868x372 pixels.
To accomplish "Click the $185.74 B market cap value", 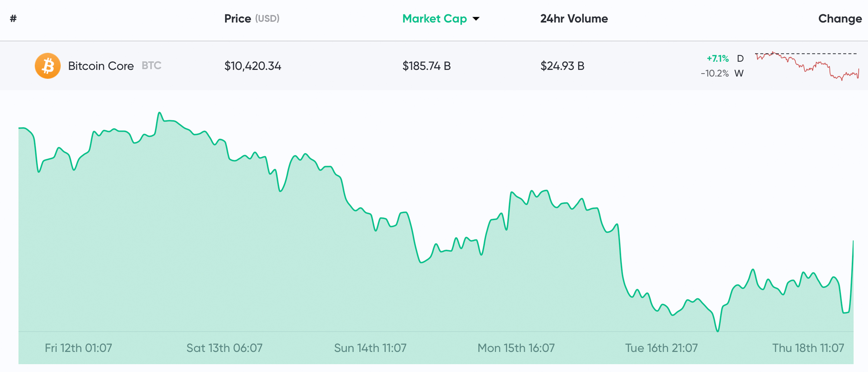I will click(426, 66).
